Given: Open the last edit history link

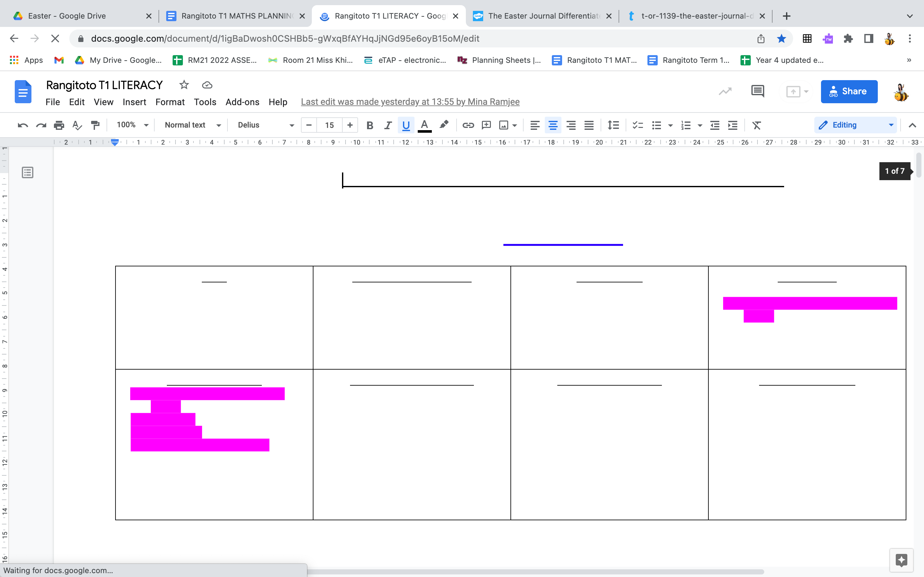Looking at the screenshot, I should (x=409, y=102).
